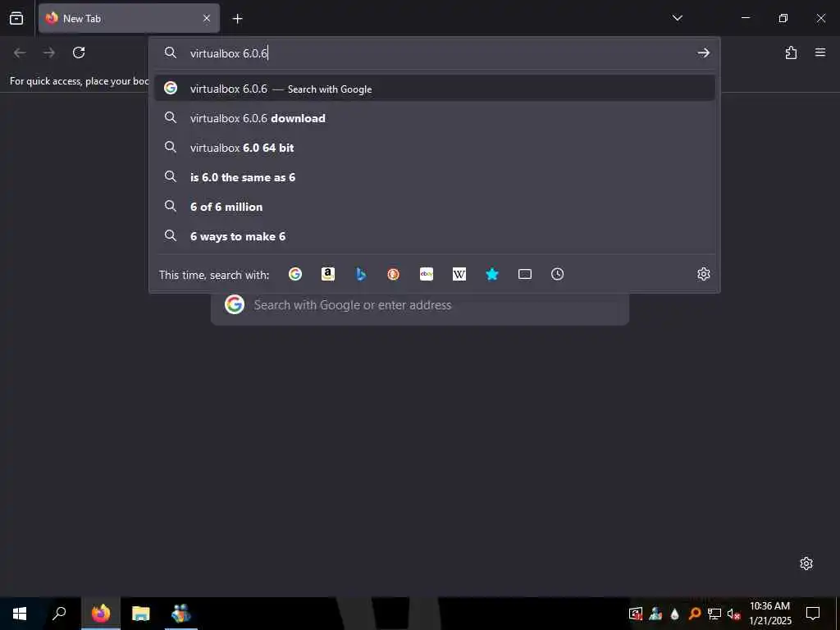Click the orange magnifier tray icon

tap(694, 614)
